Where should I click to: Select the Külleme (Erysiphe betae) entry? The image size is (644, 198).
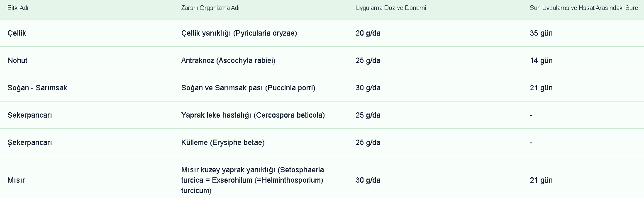click(223, 142)
